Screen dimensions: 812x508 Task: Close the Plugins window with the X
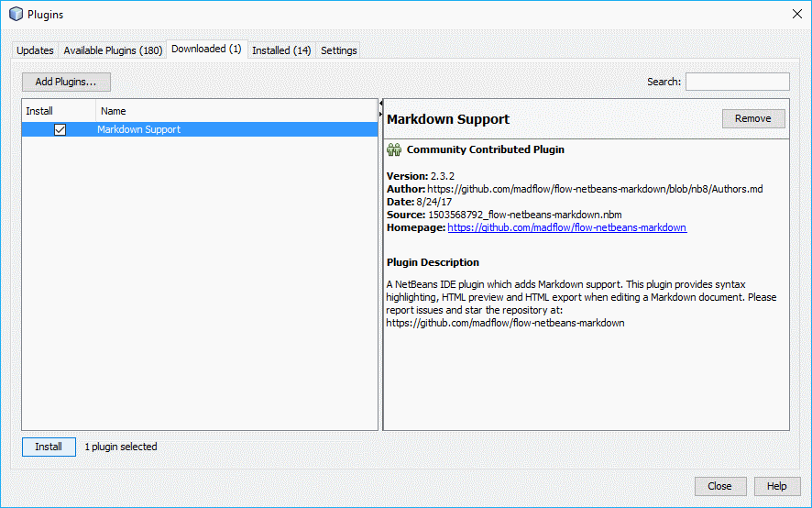click(x=797, y=14)
